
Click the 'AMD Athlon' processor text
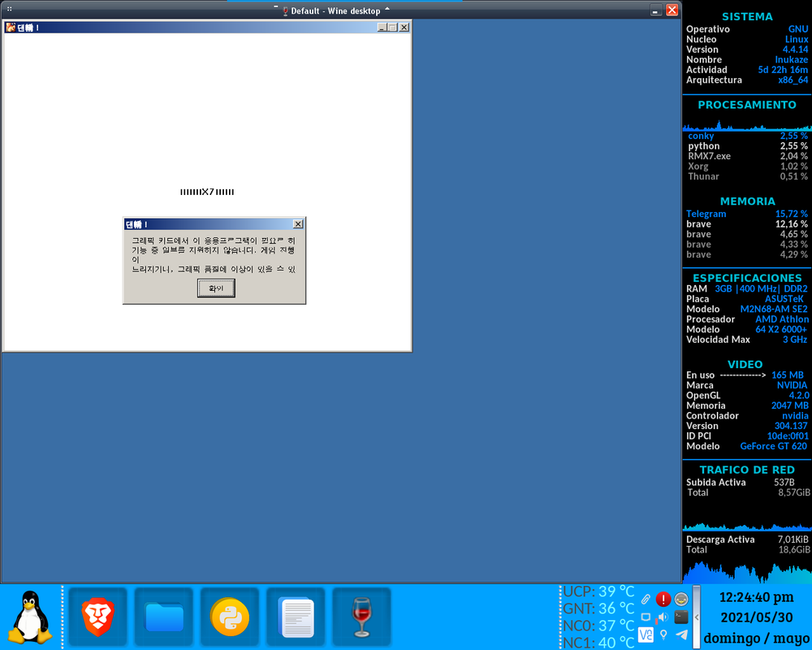(x=781, y=319)
